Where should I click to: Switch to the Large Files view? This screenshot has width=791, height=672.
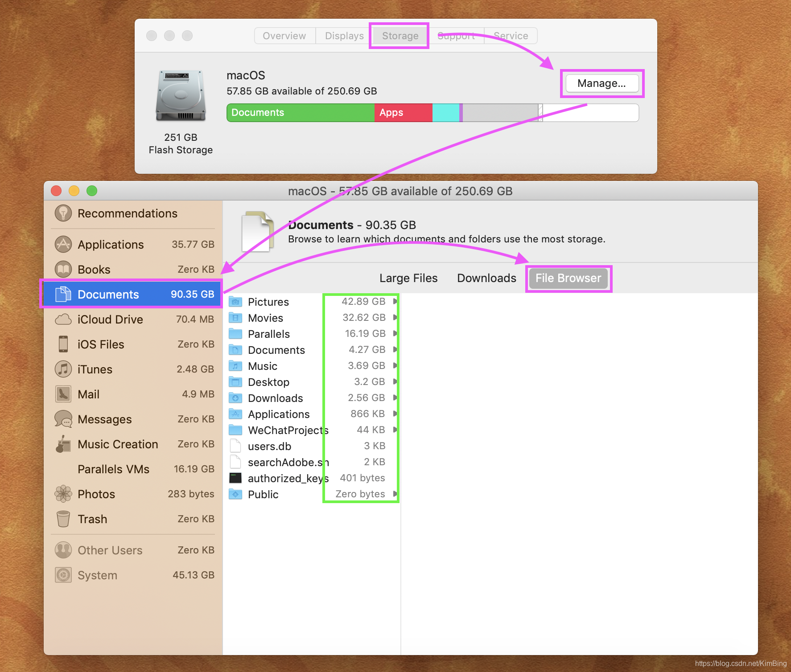pos(408,278)
